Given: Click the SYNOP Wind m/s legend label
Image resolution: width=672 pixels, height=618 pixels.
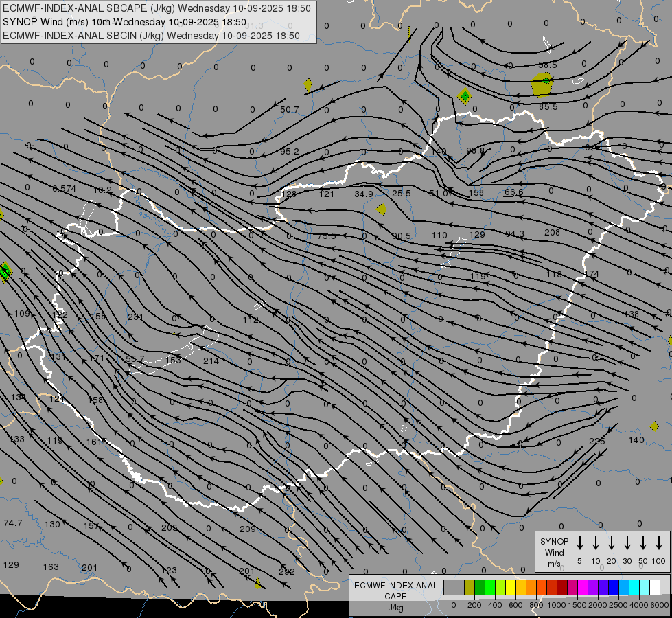Looking at the screenshot, I should pos(554,552).
